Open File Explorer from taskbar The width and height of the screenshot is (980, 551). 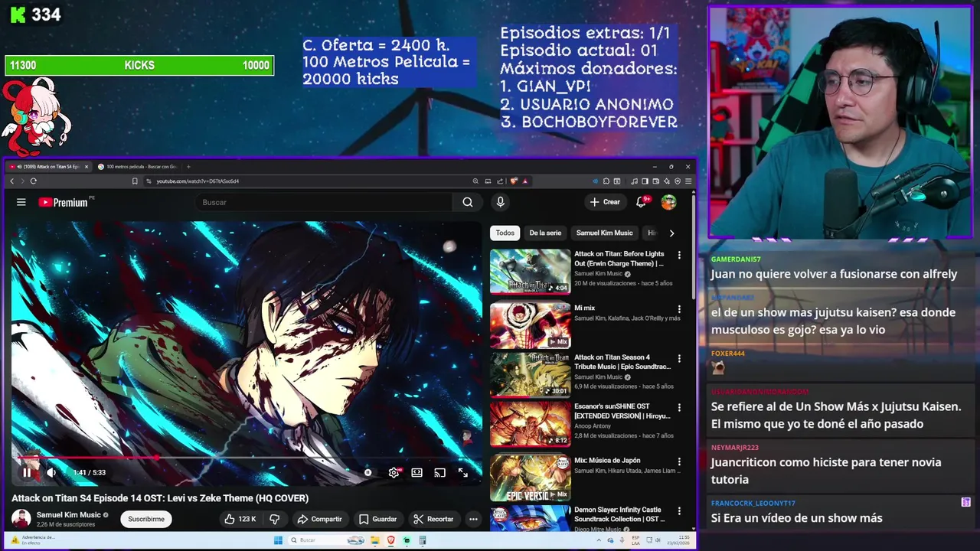point(375,540)
